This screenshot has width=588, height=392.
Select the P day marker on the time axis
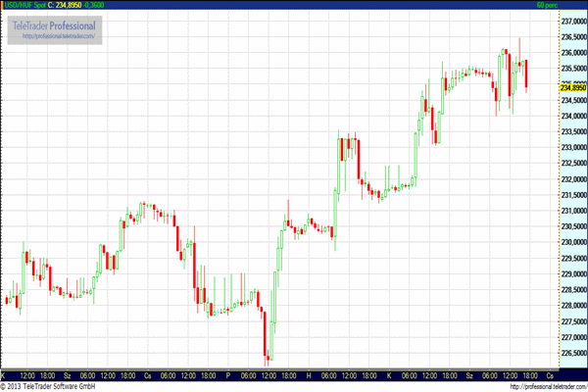pyautogui.click(x=227, y=375)
